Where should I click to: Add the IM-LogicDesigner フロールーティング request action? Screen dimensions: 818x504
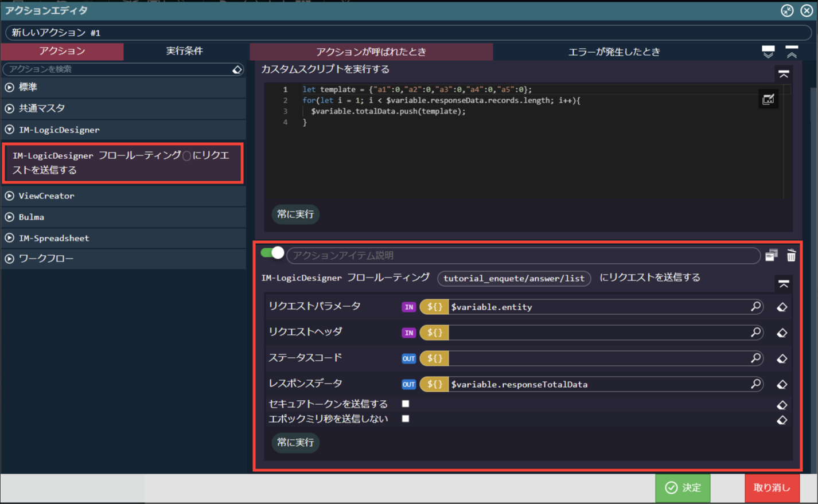122,163
